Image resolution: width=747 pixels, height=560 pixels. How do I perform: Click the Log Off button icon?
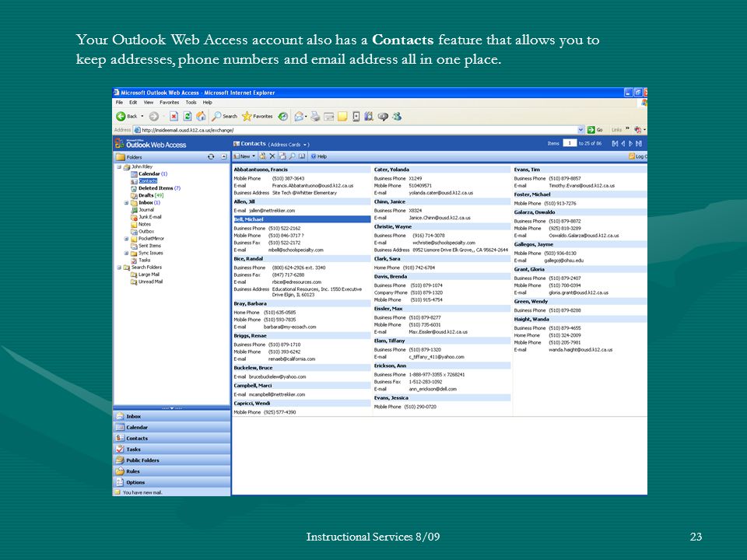[637, 156]
